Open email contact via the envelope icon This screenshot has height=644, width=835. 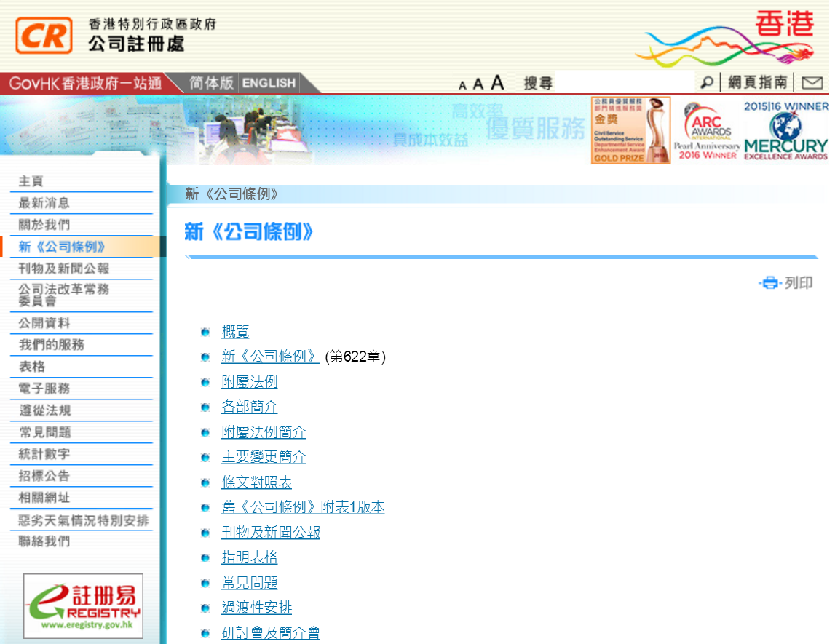[x=812, y=82]
